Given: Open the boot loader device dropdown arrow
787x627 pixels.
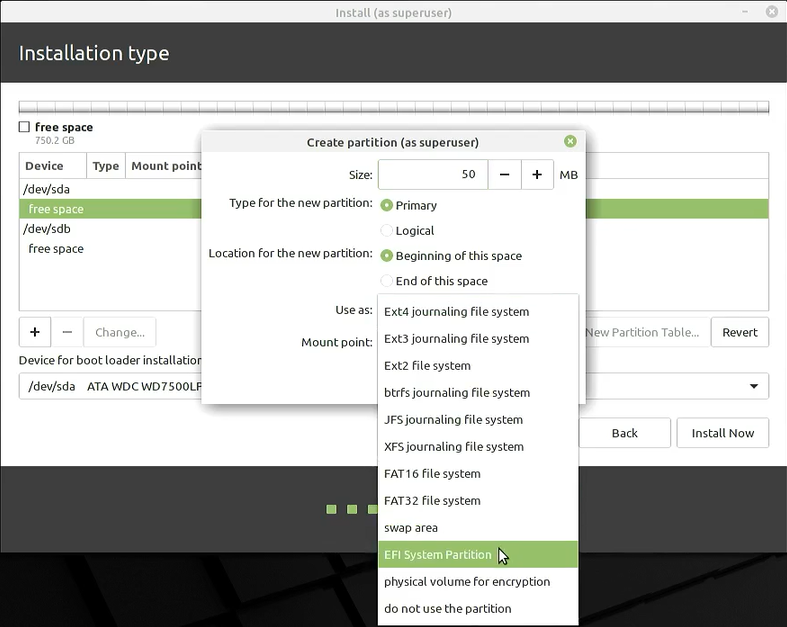Looking at the screenshot, I should (x=753, y=387).
